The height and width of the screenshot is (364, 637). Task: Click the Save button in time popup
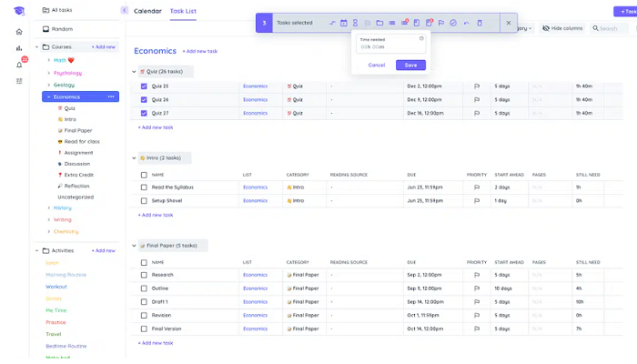[410, 65]
